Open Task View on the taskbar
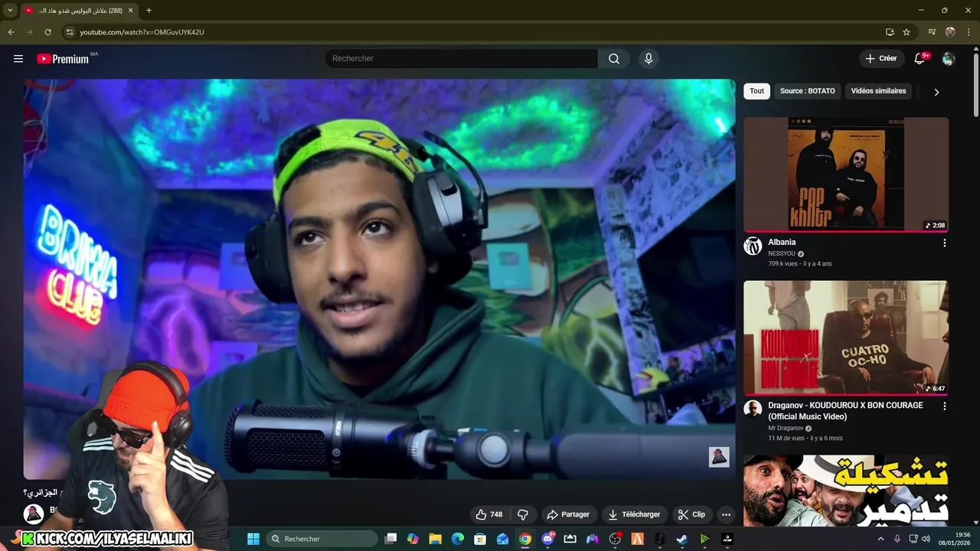The image size is (980, 551). click(390, 539)
